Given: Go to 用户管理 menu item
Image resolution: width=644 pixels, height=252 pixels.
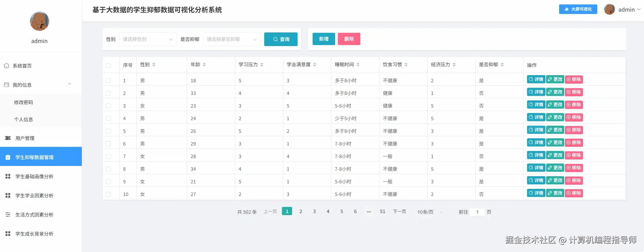Looking at the screenshot, I should click(x=41, y=138).
